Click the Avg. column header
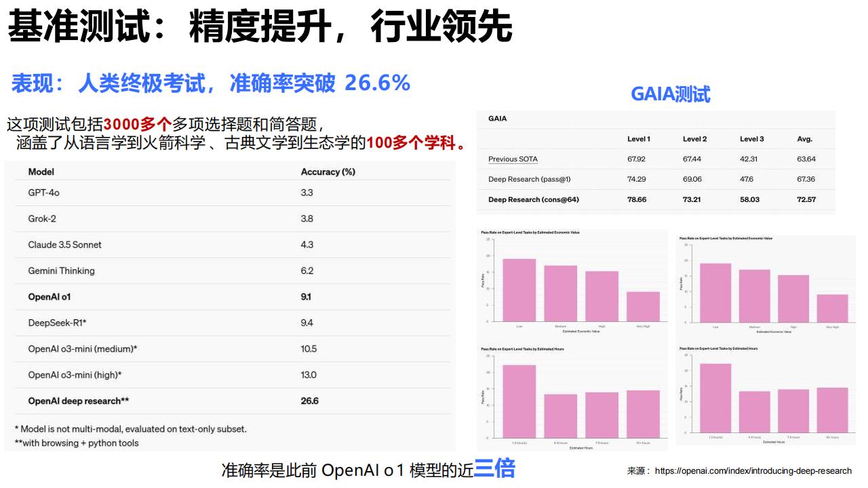This screenshot has height=488, width=868. coord(805,139)
